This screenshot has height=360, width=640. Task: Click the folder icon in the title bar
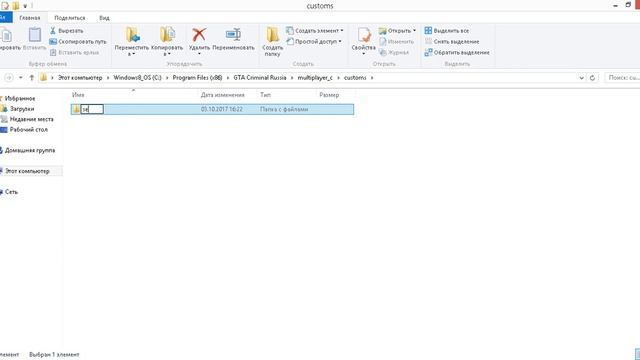[15, 6]
